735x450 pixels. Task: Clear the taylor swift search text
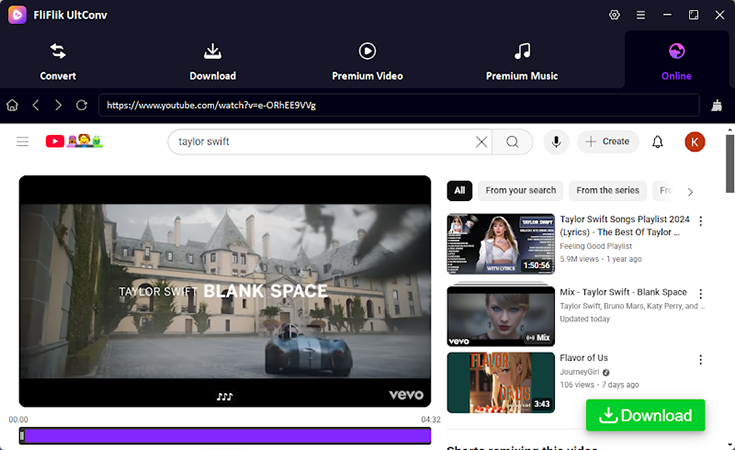481,142
